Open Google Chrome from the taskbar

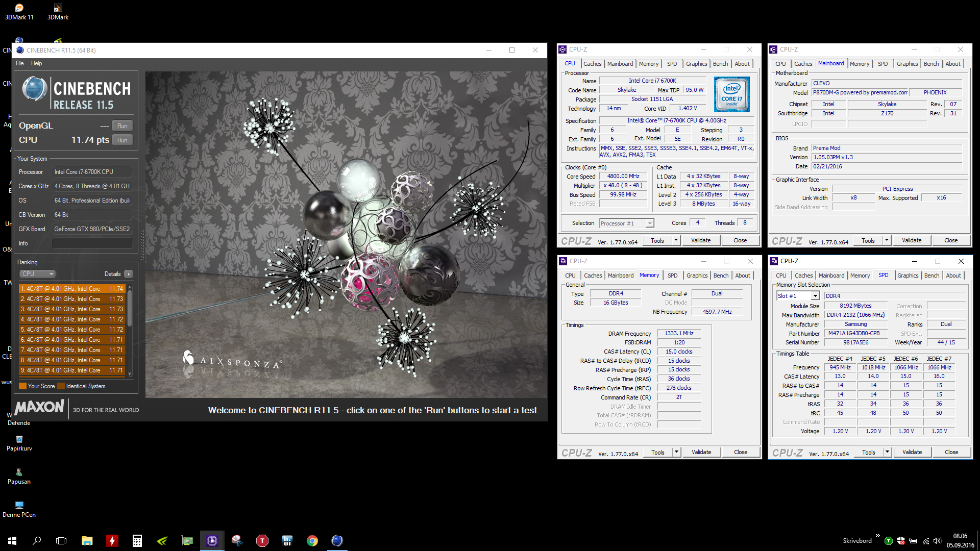[312, 541]
